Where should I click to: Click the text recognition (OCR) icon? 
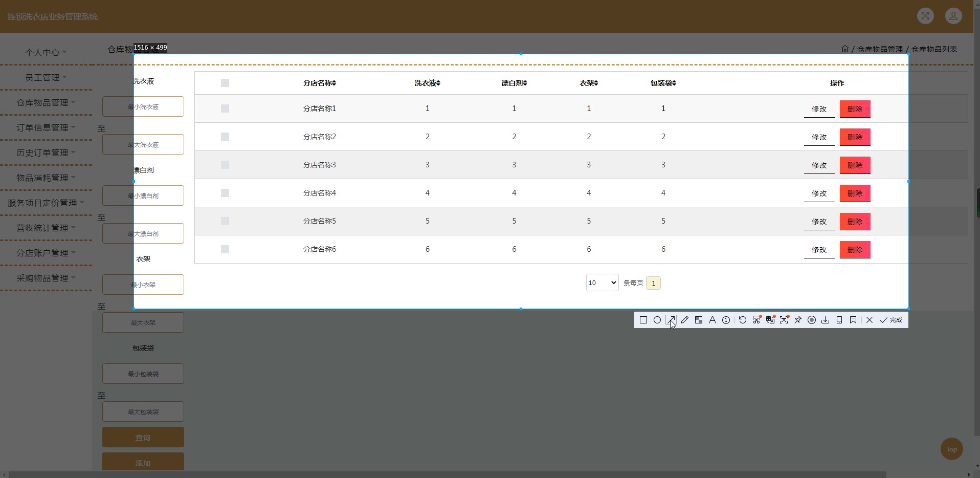(x=784, y=320)
